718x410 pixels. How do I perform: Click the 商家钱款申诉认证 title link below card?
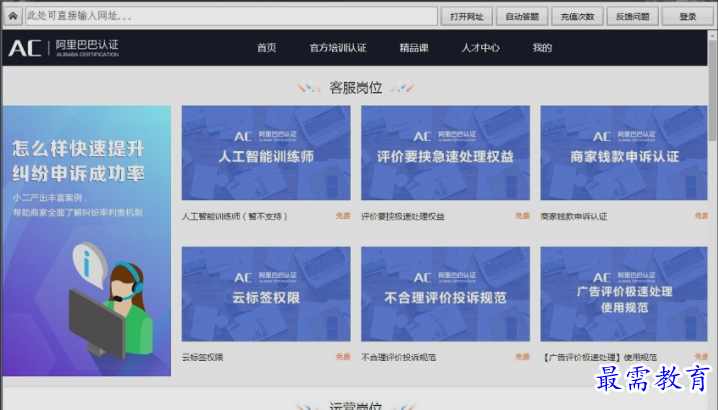574,216
